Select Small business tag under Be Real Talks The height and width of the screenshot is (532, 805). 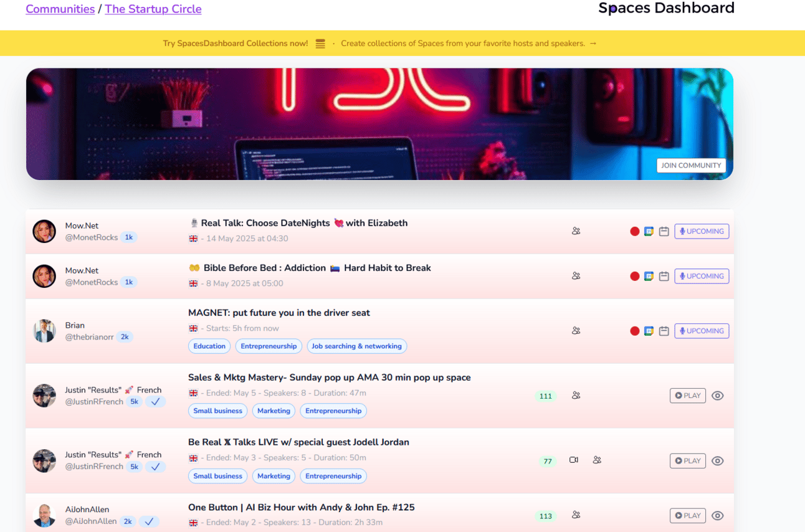click(x=217, y=476)
